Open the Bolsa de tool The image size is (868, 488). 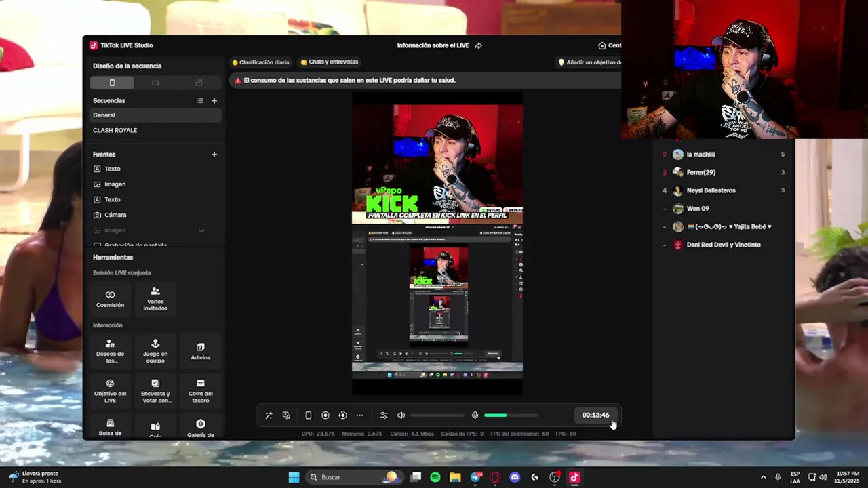[110, 428]
